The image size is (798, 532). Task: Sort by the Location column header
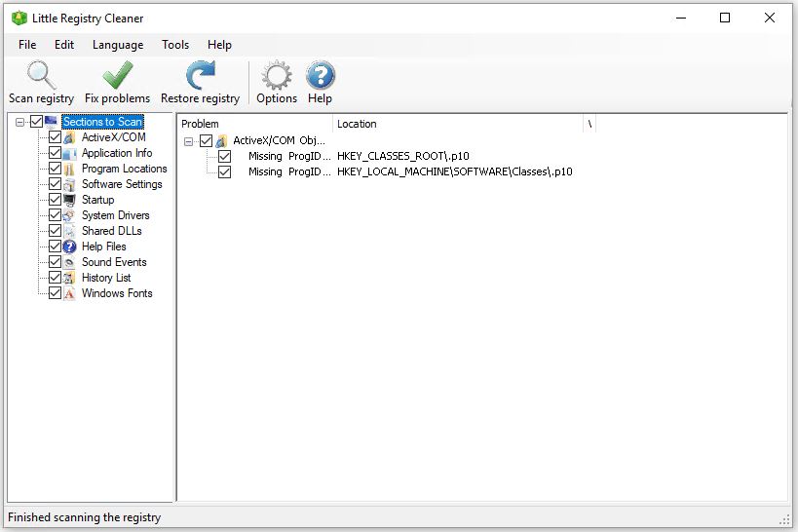(458, 124)
